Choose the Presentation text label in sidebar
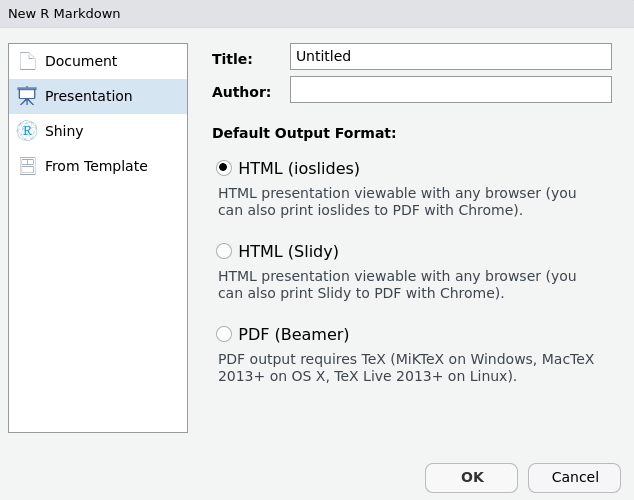The width and height of the screenshot is (634, 500). click(88, 96)
